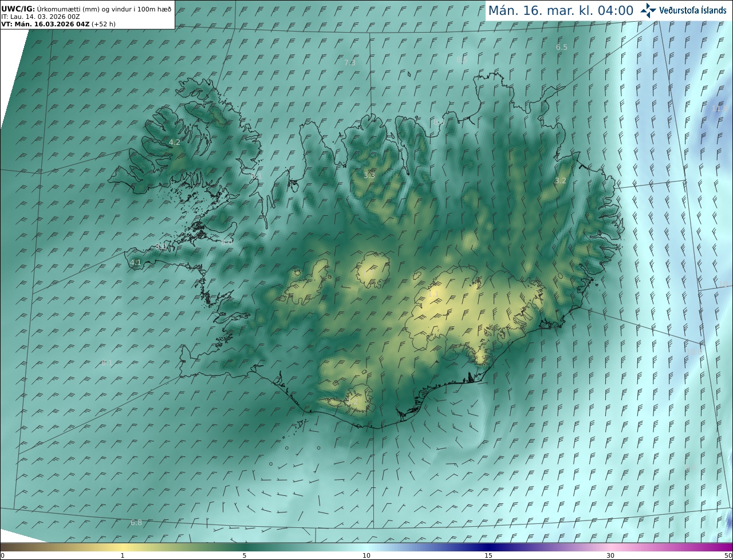Screen dimensions: 733x560
Task: Click the 2.2 value on the southern glacier
Action: click(x=353, y=403)
